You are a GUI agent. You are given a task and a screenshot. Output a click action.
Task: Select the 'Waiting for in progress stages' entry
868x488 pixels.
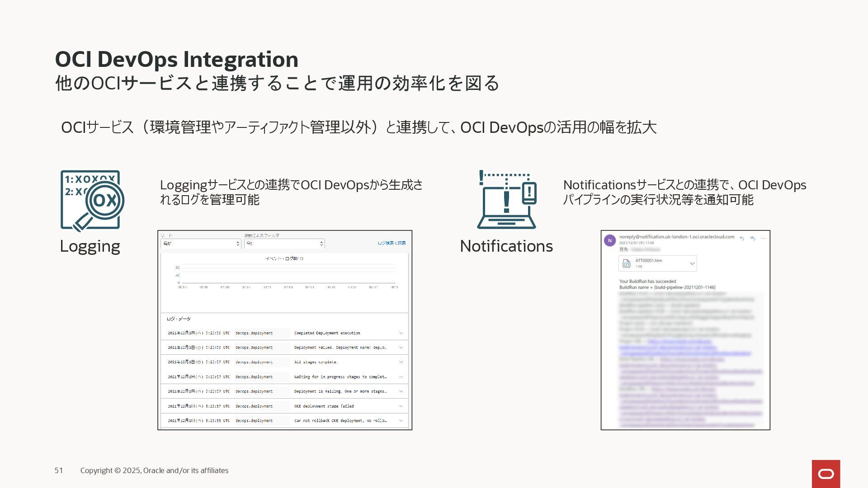coord(340,377)
